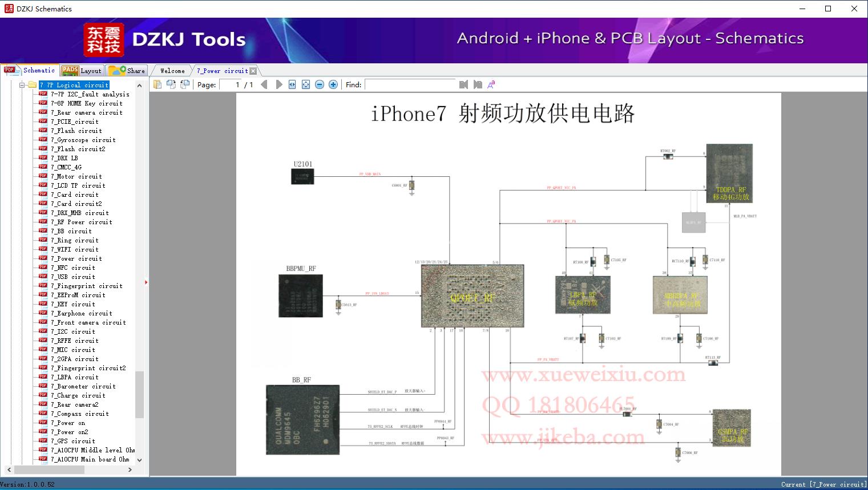The width and height of the screenshot is (868, 490).
Task: Go to the previous page arrow
Action: pos(264,84)
